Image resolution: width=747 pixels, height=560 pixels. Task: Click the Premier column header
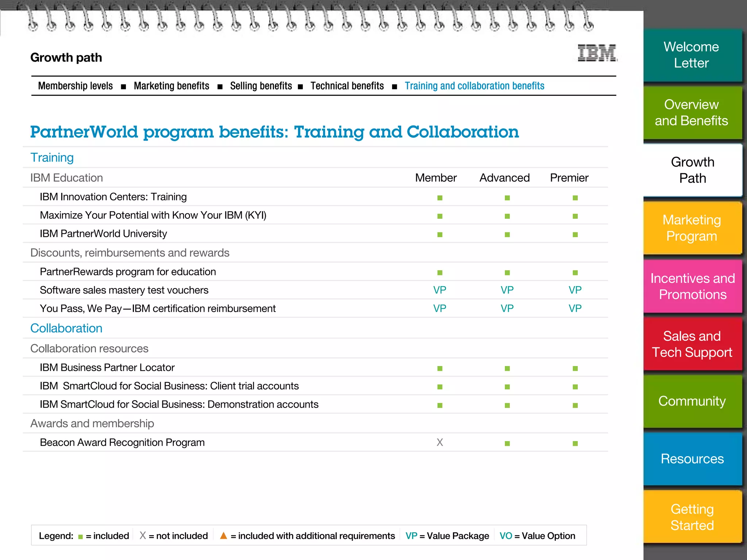569,178
